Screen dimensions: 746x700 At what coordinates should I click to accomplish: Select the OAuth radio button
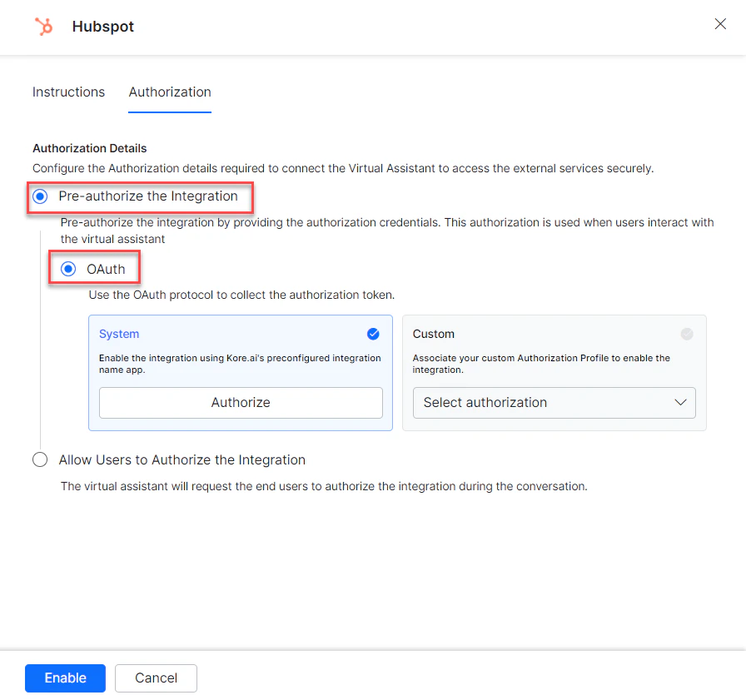(67, 268)
